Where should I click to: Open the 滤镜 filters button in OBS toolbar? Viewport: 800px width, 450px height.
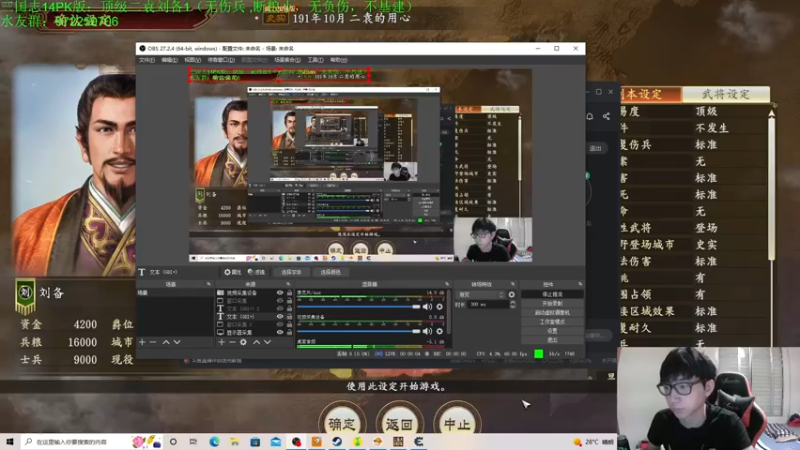coord(256,272)
